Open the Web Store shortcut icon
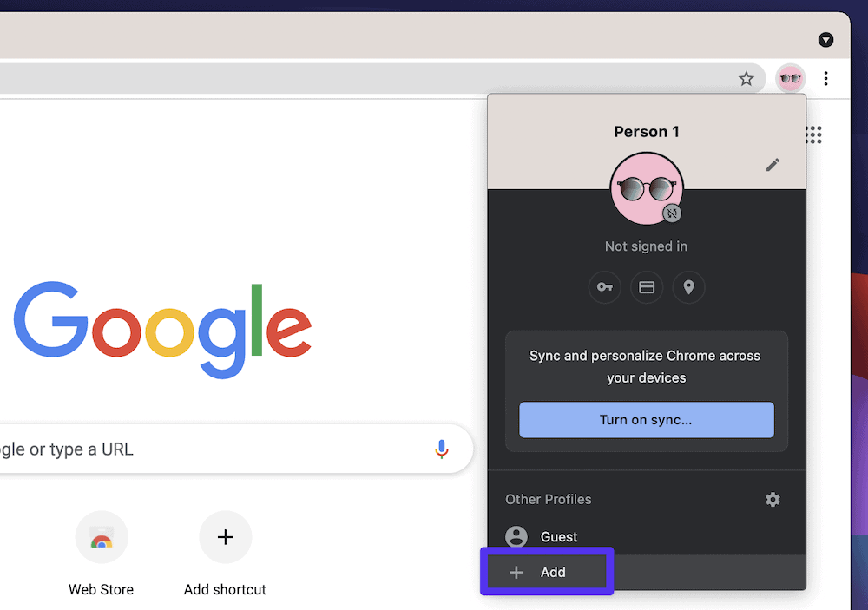The width and height of the screenshot is (868, 610). [x=102, y=537]
